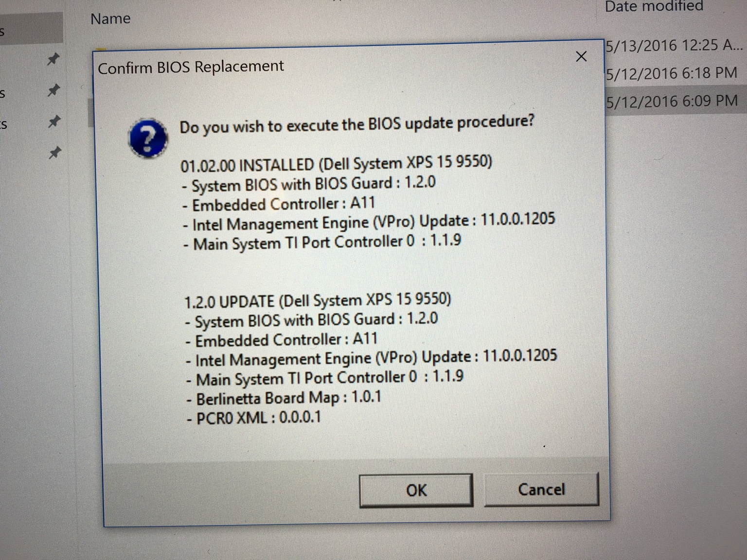
Task: Click the blue question mark icon
Action: point(148,138)
